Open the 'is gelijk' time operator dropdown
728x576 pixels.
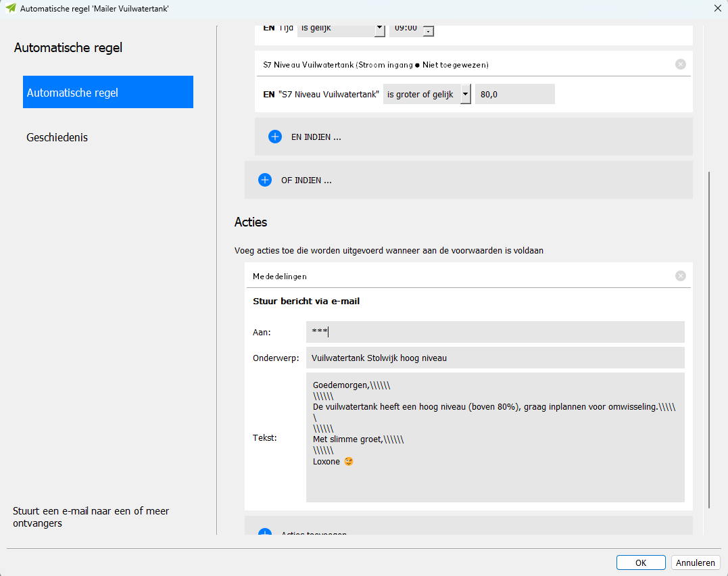click(x=379, y=29)
